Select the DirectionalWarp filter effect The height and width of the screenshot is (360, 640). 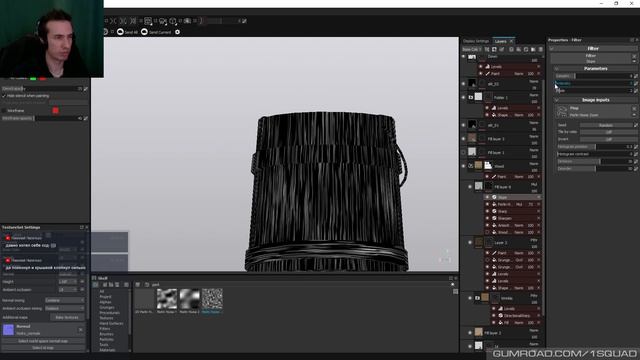(x=517, y=316)
